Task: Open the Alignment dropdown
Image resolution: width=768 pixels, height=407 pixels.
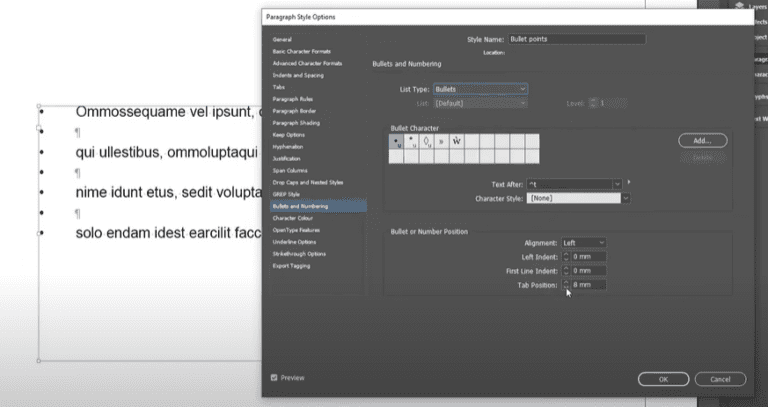Action: point(583,243)
